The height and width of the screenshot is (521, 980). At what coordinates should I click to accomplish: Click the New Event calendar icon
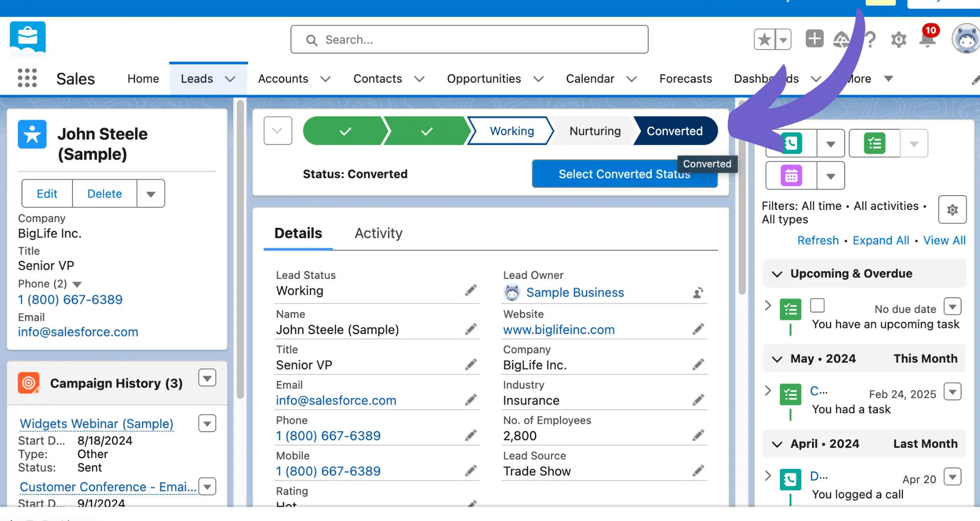coord(792,176)
